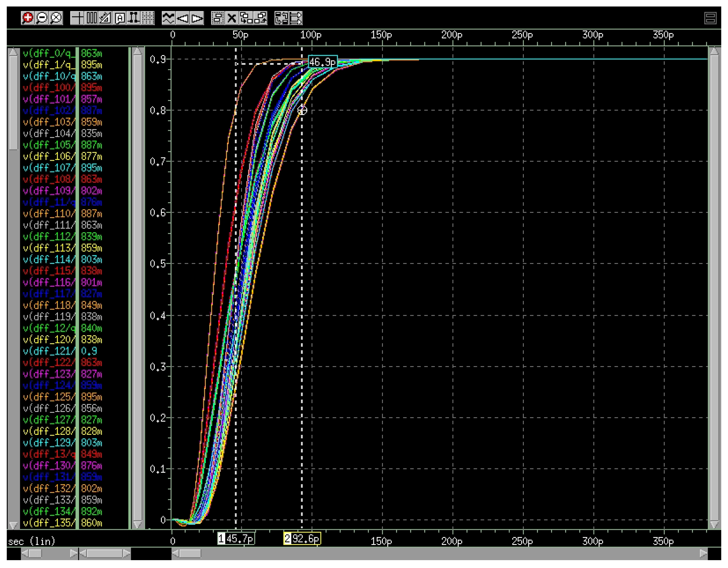Select the crosshair cursor tool
Viewport: 728px width, 568px height.
[x=77, y=18]
